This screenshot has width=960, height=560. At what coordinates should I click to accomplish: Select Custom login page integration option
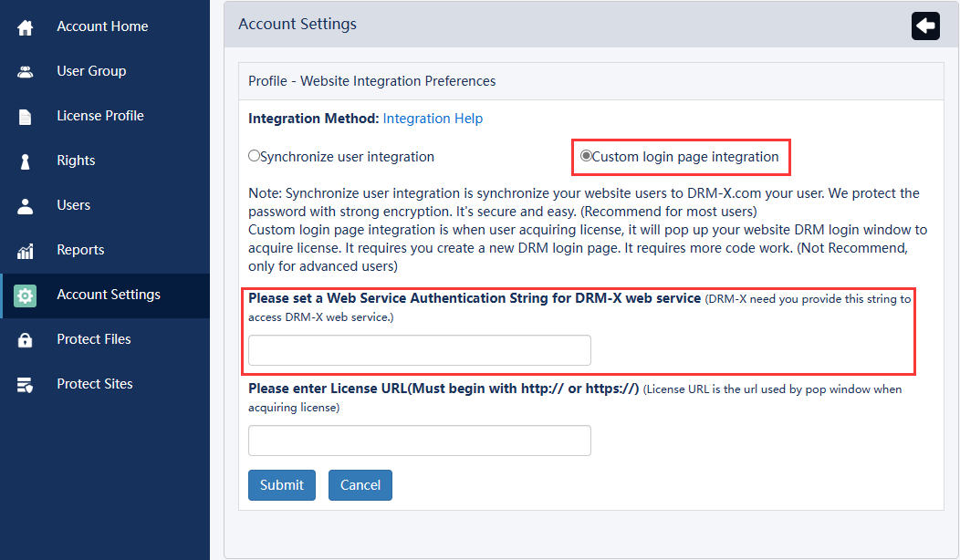[587, 156]
